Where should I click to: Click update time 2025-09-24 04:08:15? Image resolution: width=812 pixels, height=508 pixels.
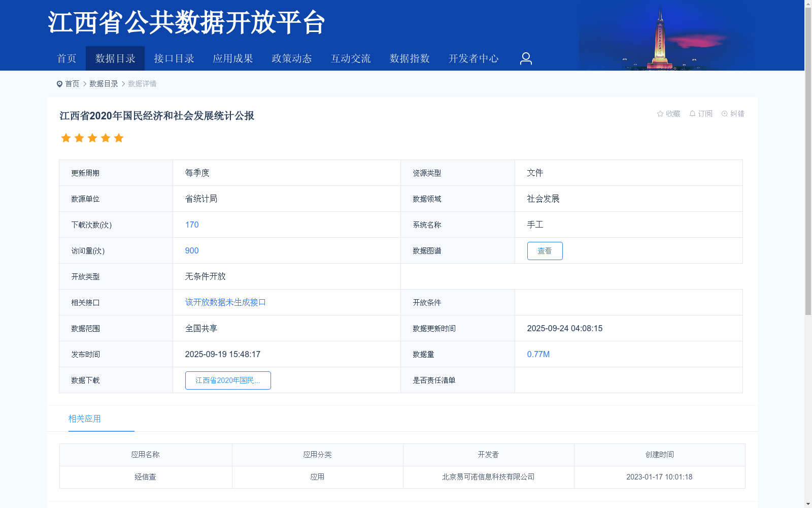tap(564, 328)
